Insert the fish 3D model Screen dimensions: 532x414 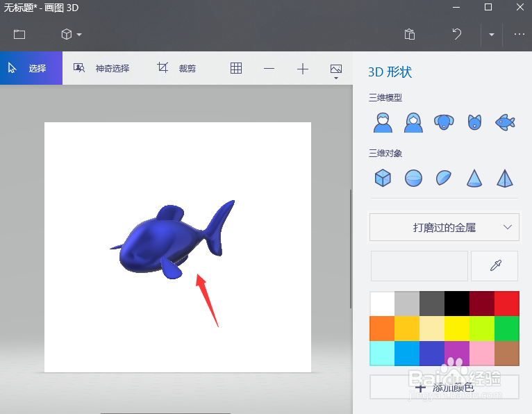[x=505, y=122]
